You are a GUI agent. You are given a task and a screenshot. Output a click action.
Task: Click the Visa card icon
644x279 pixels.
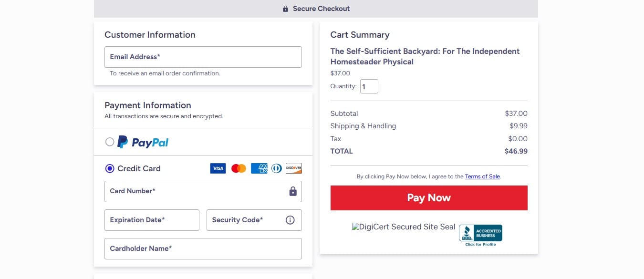[x=218, y=168]
